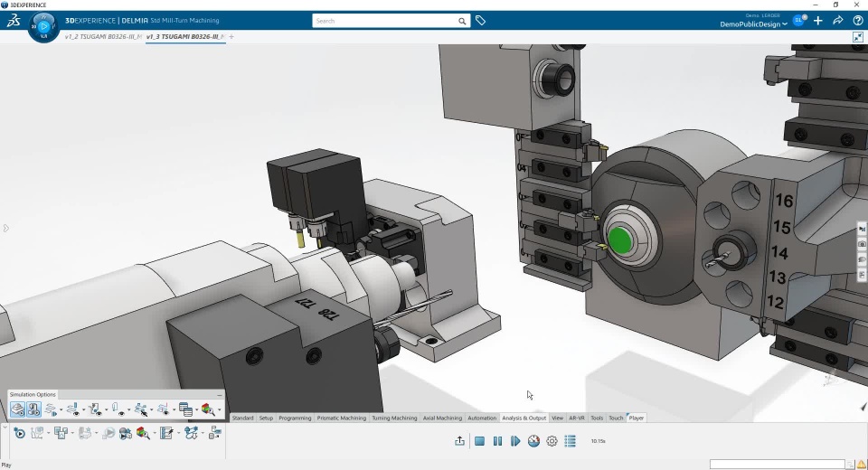The height and width of the screenshot is (470, 868).
Task: Open the Setup tab
Action: pyautogui.click(x=266, y=418)
